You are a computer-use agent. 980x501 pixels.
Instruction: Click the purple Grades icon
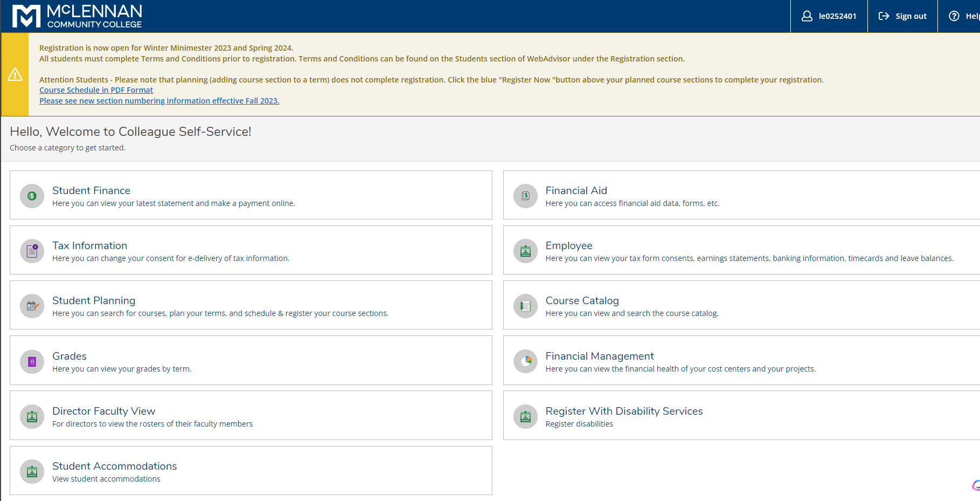tap(32, 361)
